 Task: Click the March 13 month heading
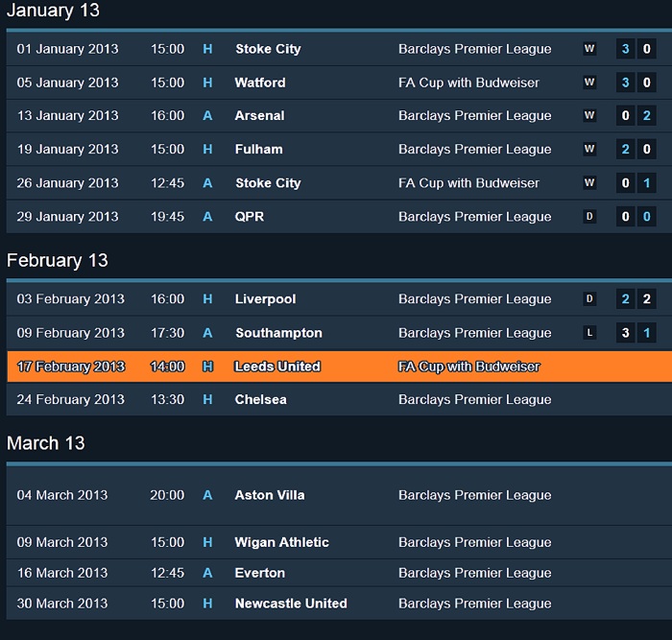[46, 443]
